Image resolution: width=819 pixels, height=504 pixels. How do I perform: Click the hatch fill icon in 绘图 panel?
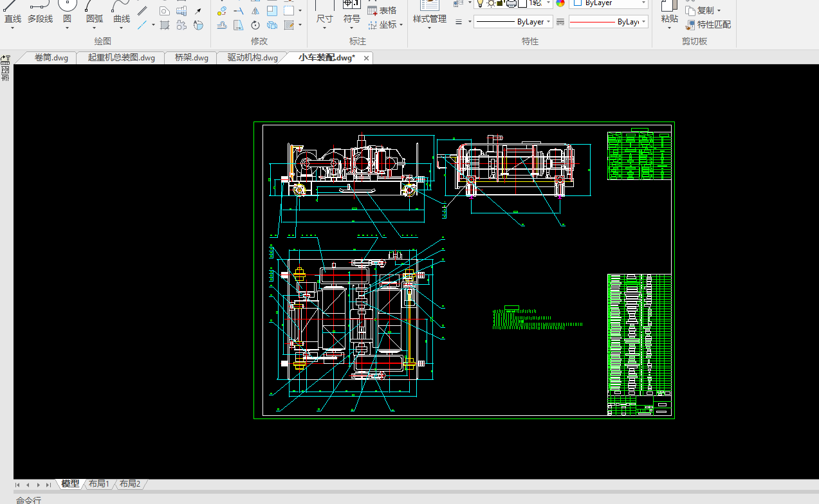pos(165,25)
